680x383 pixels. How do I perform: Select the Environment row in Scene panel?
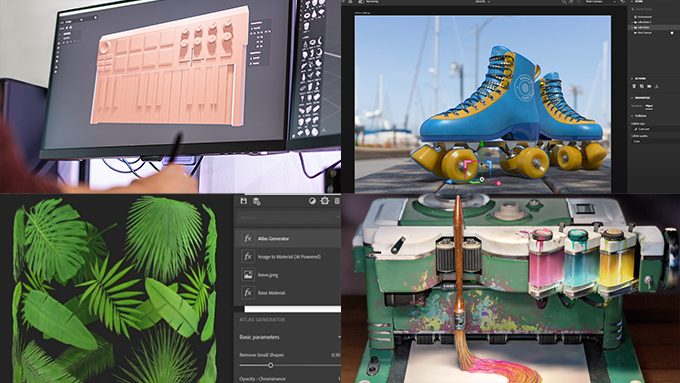pos(655,17)
